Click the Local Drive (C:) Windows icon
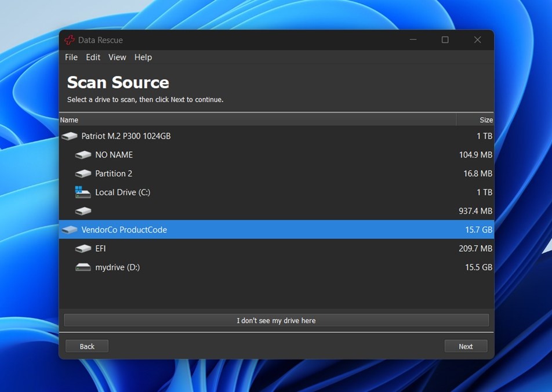Viewport: 552px width, 392px height. click(83, 193)
